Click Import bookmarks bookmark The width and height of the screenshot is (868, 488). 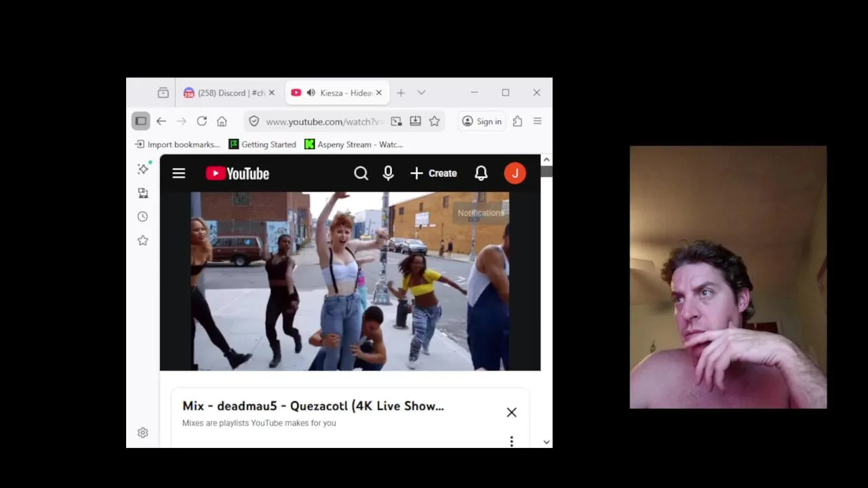point(178,144)
